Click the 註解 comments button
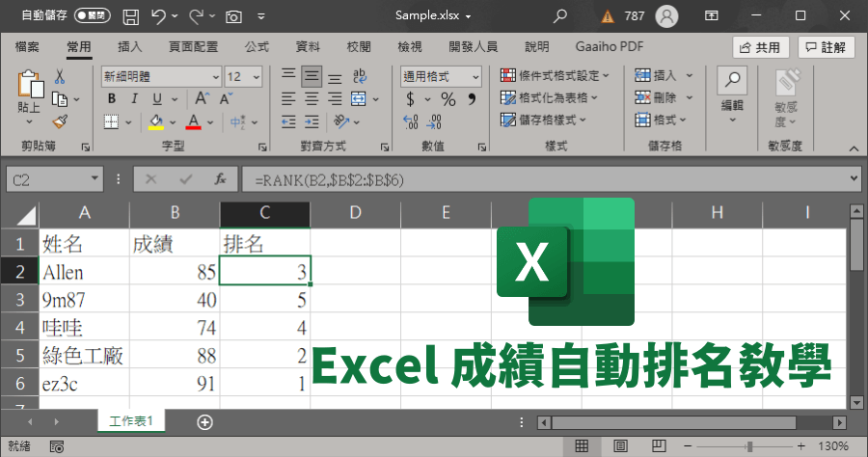 point(826,47)
